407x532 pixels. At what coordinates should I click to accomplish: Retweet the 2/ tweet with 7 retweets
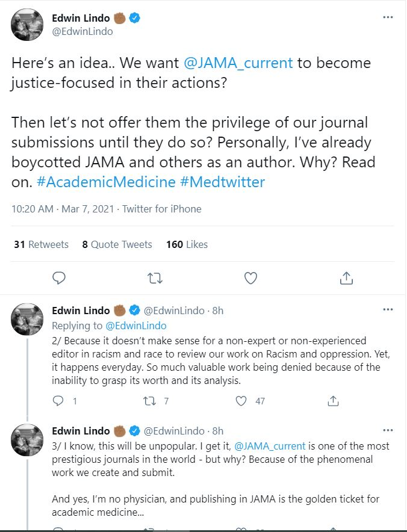pos(150,401)
